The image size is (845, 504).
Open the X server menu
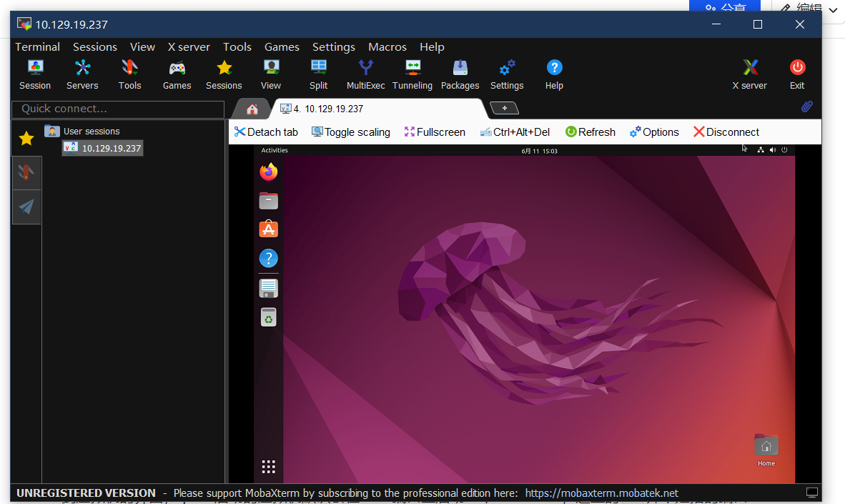[189, 47]
